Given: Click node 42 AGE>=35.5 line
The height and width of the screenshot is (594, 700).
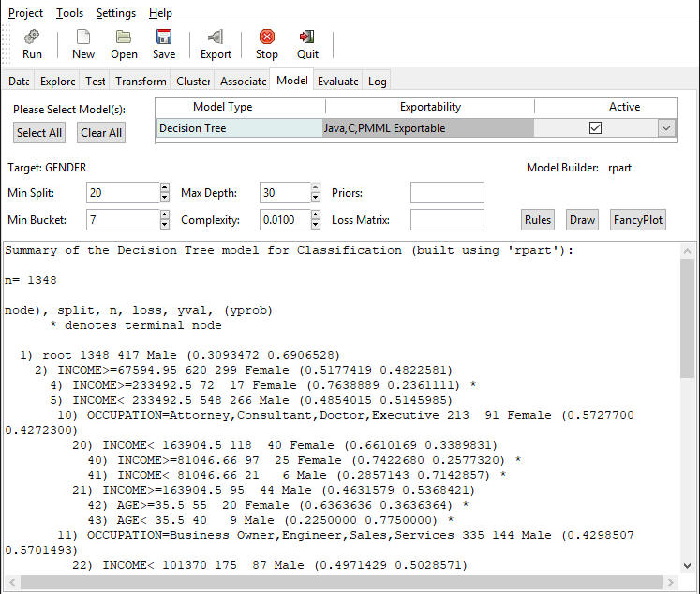Looking at the screenshot, I should [x=277, y=505].
